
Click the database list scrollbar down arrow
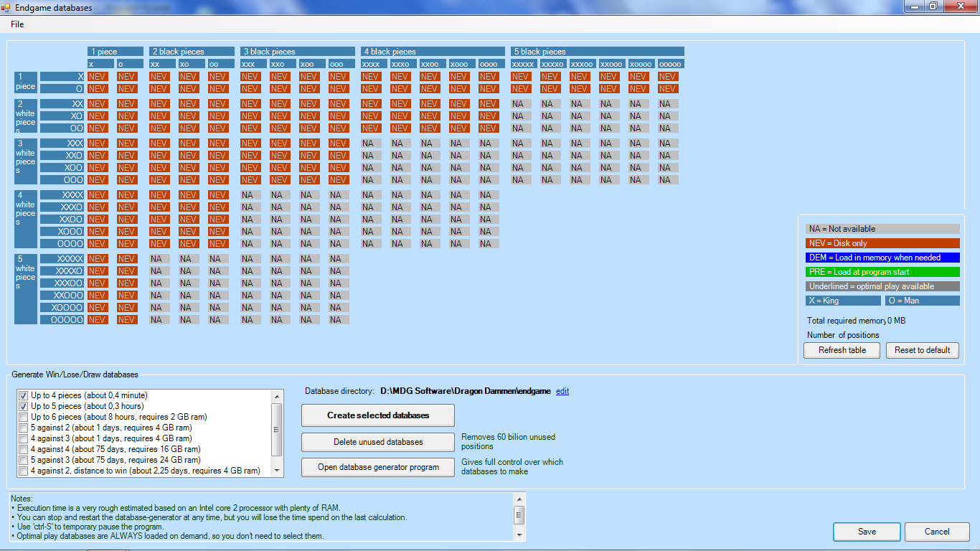tap(277, 470)
